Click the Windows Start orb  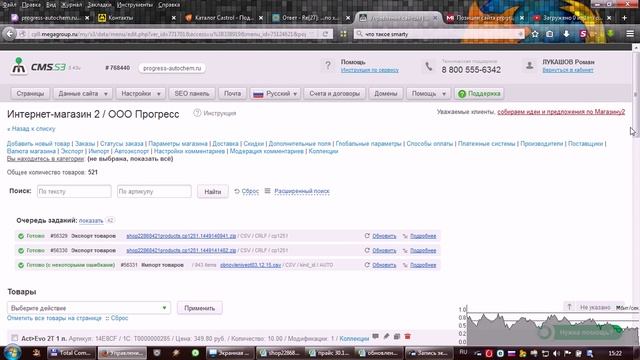[x=12, y=352]
